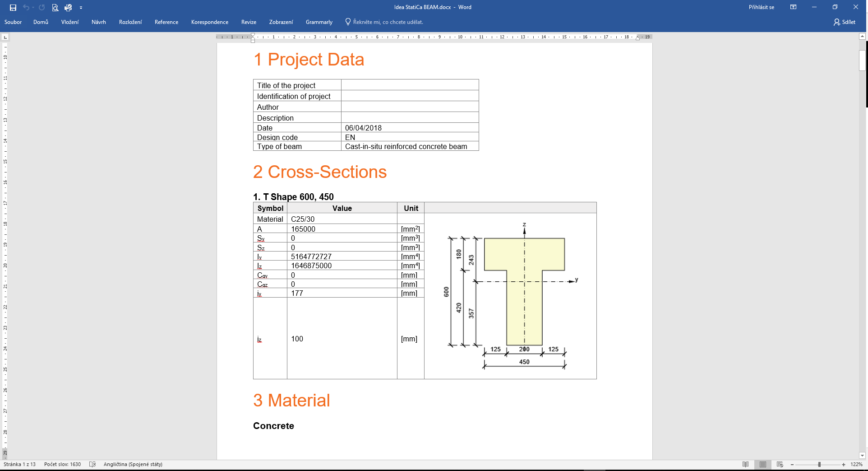Expand the Customize Quick Access Toolbar dropdown
This screenshot has height=471, width=868.
click(81, 8)
